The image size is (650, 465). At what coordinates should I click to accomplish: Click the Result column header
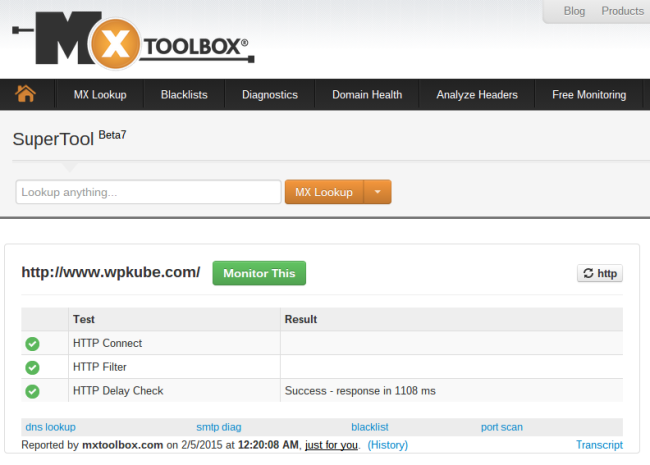(301, 319)
